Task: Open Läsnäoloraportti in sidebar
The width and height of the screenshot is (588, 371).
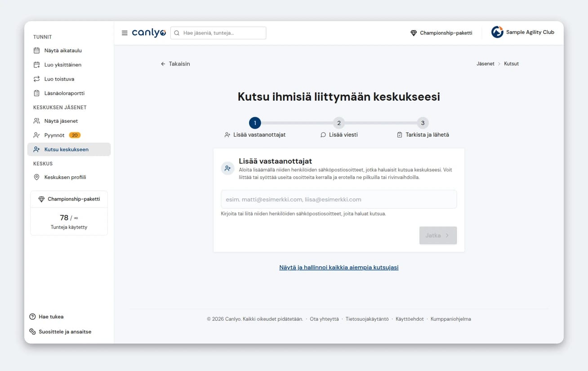Action: (x=69, y=93)
